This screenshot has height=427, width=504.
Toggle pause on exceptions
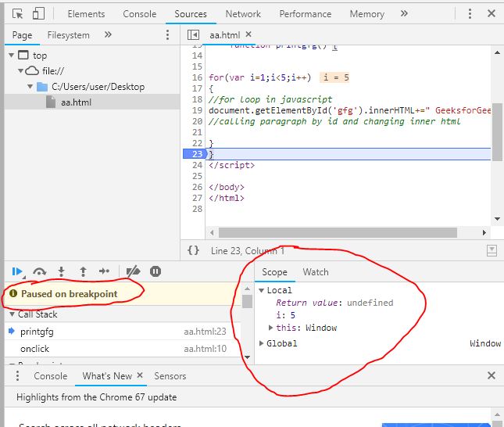(x=155, y=271)
